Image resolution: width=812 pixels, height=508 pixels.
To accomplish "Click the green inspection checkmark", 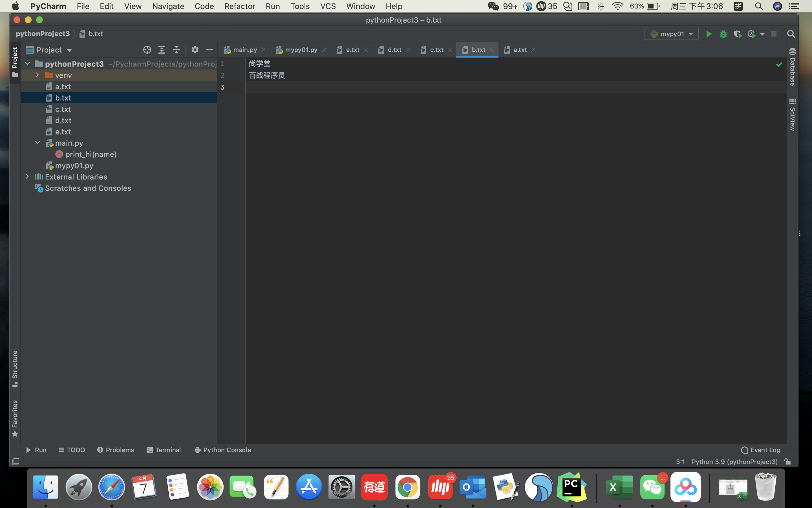I will [x=779, y=64].
